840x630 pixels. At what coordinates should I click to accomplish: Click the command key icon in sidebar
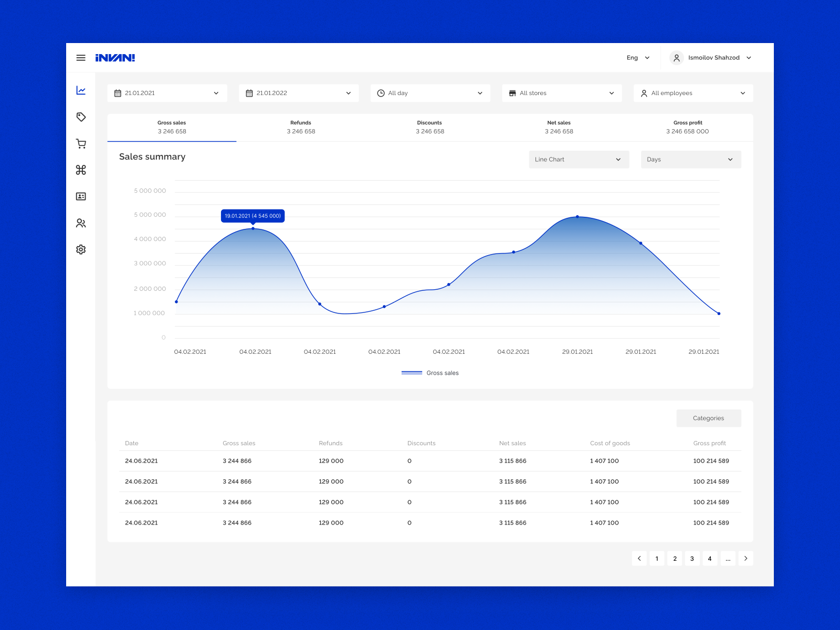81,170
